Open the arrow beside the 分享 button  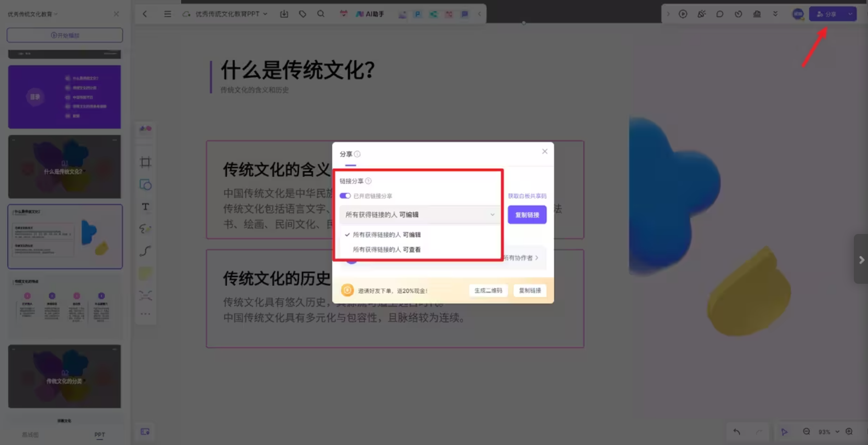pos(851,14)
